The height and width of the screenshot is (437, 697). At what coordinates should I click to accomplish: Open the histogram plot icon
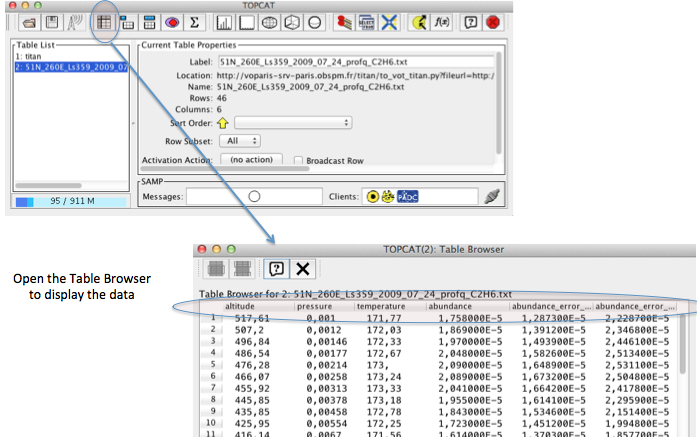pos(224,23)
